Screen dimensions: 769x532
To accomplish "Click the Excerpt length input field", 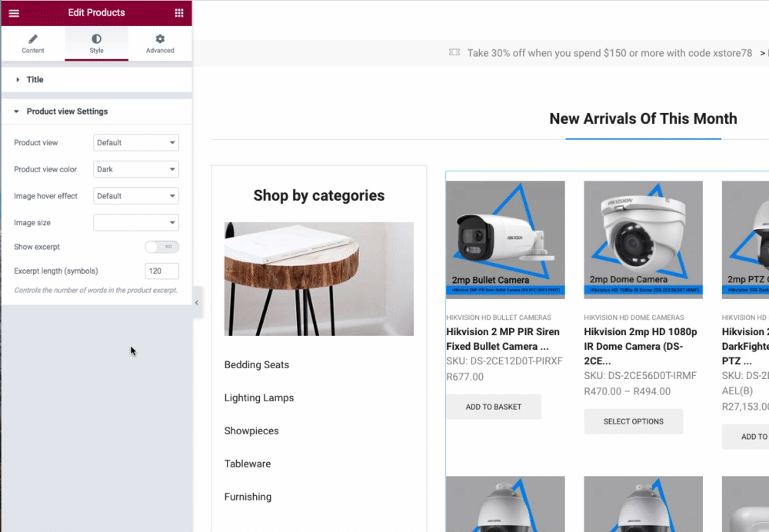I will click(x=161, y=271).
